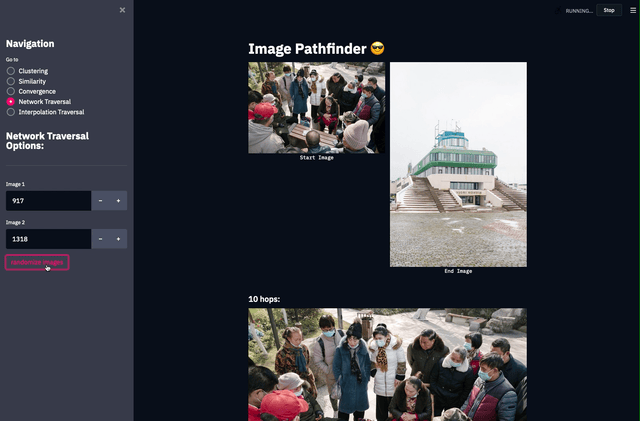Click the 10 hops result image
The height and width of the screenshot is (421, 640).
pos(387,364)
